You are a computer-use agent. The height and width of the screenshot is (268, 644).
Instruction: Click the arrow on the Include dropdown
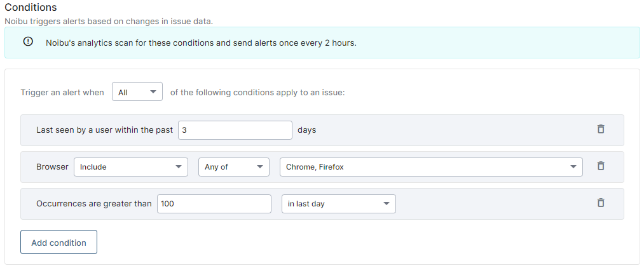(178, 167)
